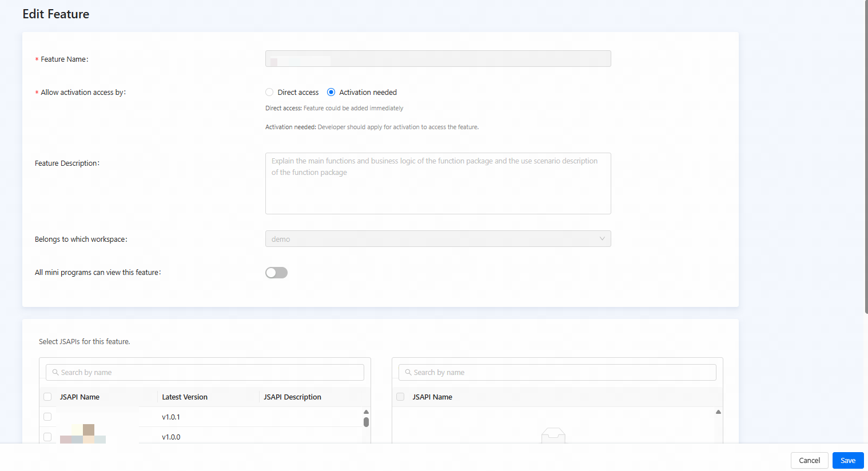This screenshot has width=868, height=471.
Task: Tick the checkbox for the v1.0.0 JSAPI row
Action: tap(47, 437)
